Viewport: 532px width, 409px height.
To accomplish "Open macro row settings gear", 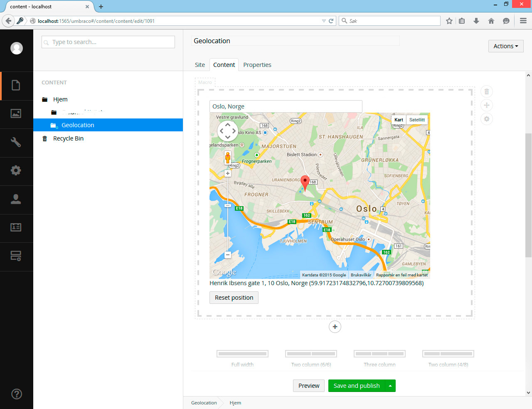I will 487,119.
